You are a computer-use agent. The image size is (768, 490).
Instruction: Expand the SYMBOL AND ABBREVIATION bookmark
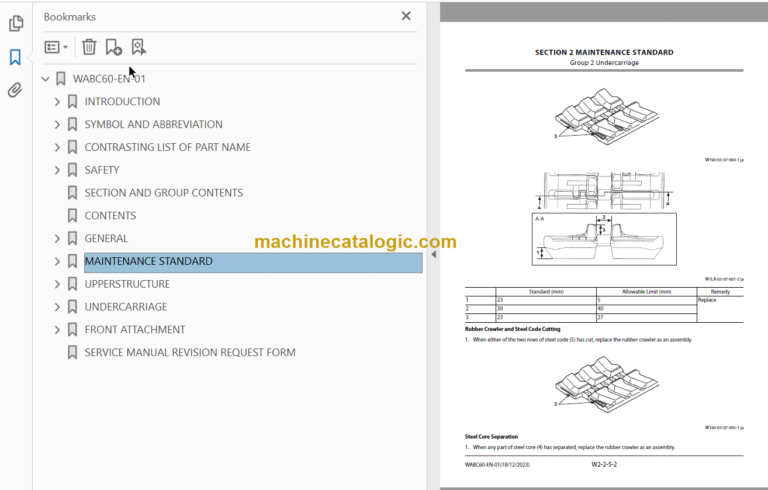57,124
